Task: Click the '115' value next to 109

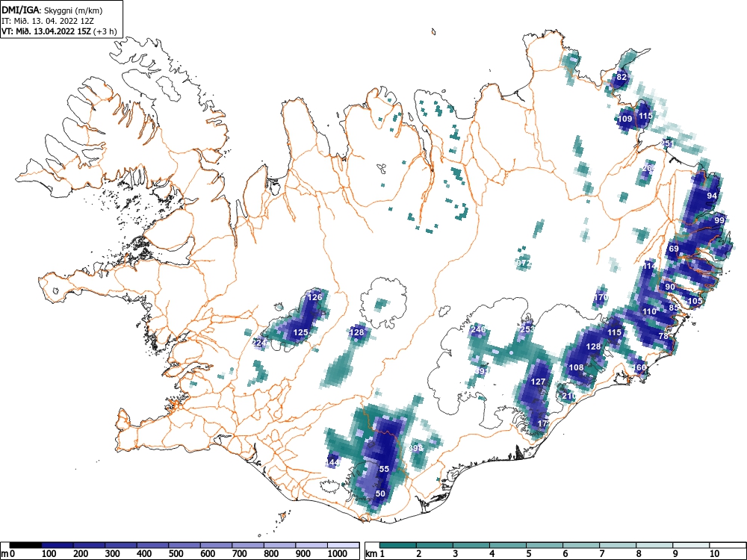Action: click(645, 116)
